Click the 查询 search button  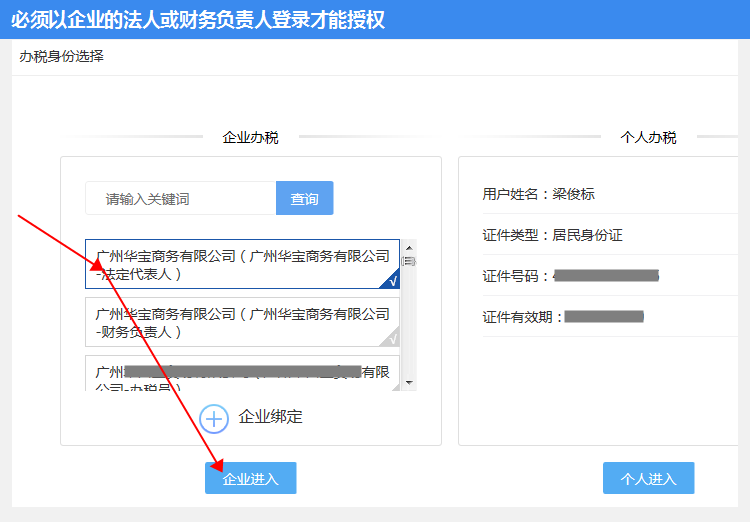point(304,198)
